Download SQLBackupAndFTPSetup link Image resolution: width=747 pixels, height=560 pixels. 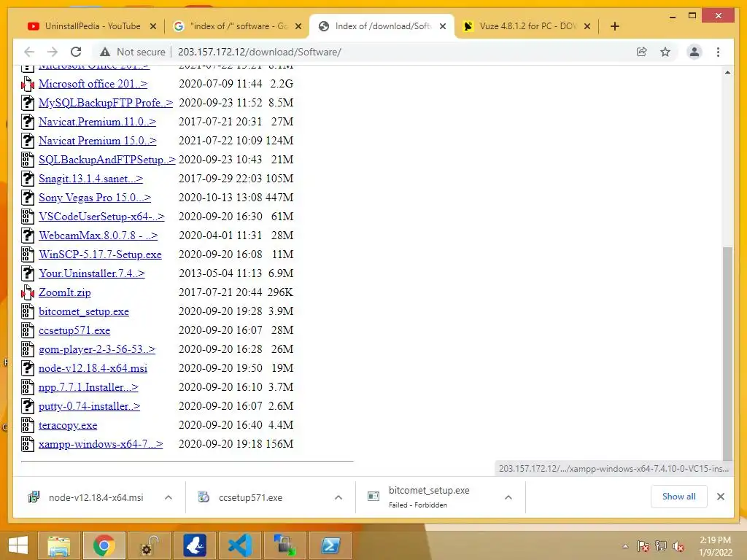tap(107, 160)
